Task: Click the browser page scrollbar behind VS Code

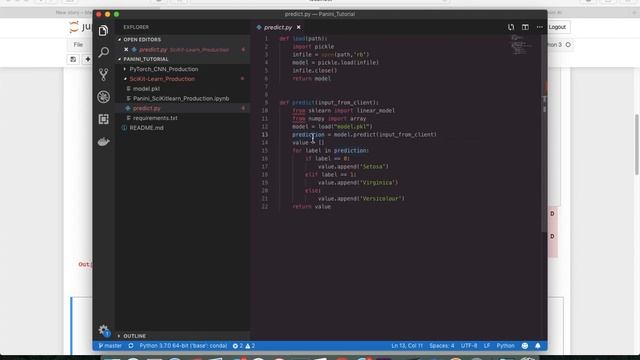Action: click(636, 144)
